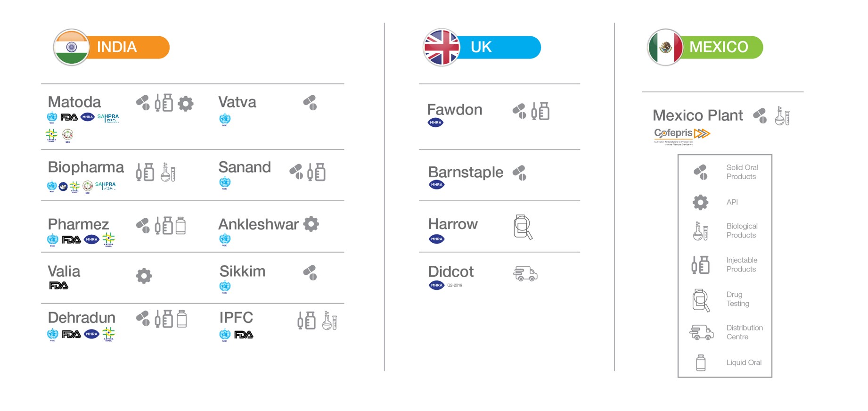Click the biological products flask icon beside IPFC
This screenshot has width=868, height=411.
329,321
